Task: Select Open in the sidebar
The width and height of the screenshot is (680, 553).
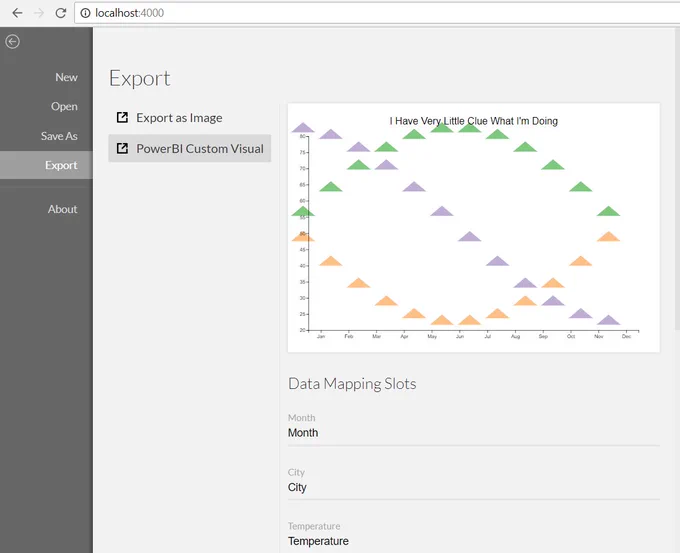Action: point(64,106)
